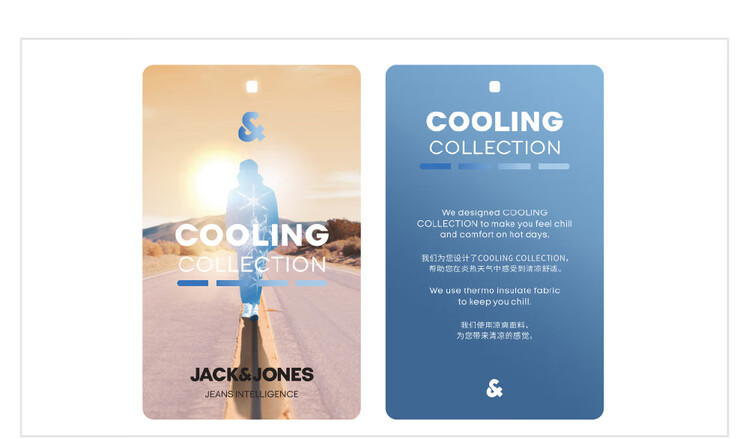Screen dimensions: 749x439
Task: Click the white ampersand logo on blue tag
Action: click(494, 388)
